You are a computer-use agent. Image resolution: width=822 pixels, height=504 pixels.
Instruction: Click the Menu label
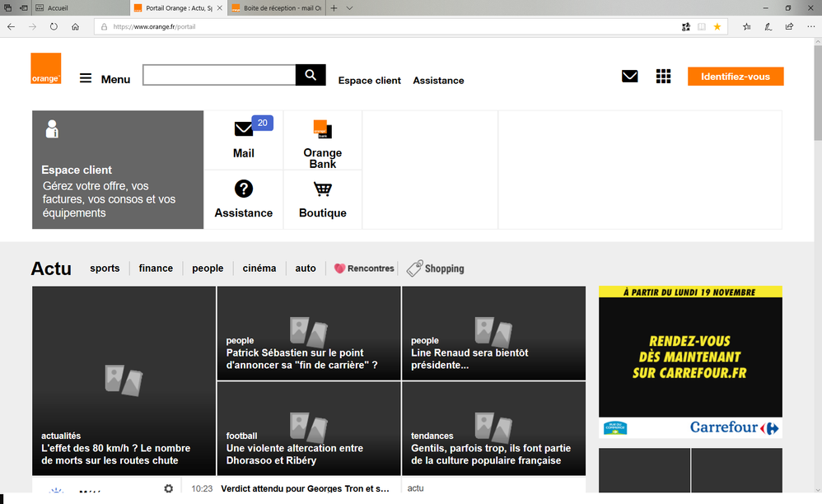pyautogui.click(x=115, y=79)
